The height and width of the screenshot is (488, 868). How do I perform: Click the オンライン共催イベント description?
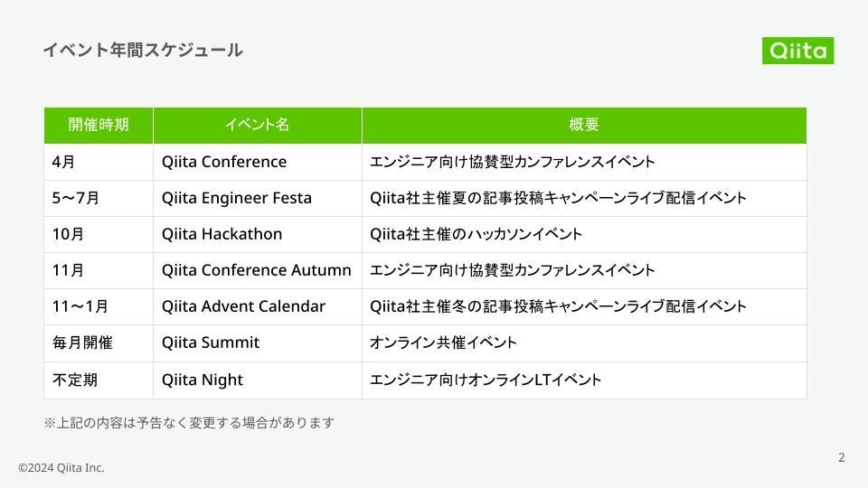(x=443, y=343)
